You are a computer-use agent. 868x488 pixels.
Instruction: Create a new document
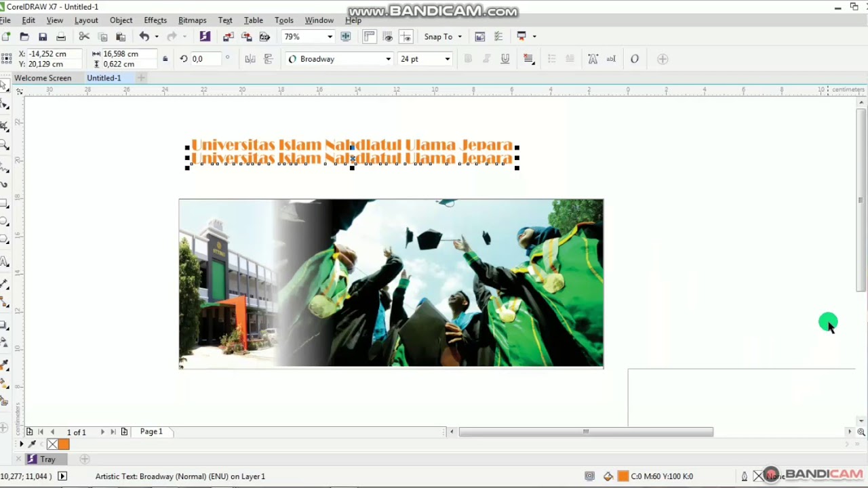[6, 37]
